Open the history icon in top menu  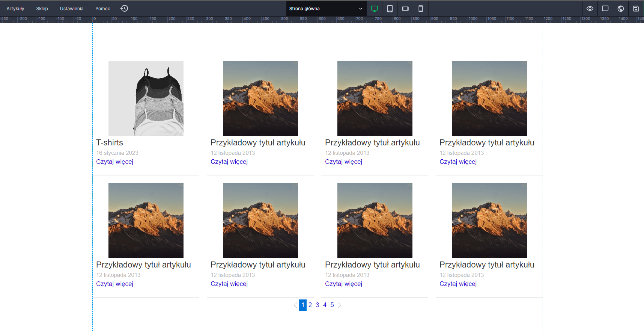pyautogui.click(x=124, y=8)
